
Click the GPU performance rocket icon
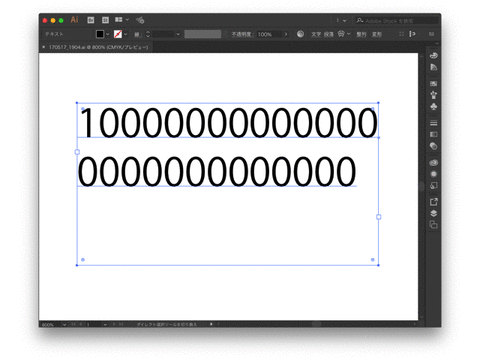pos(140,20)
